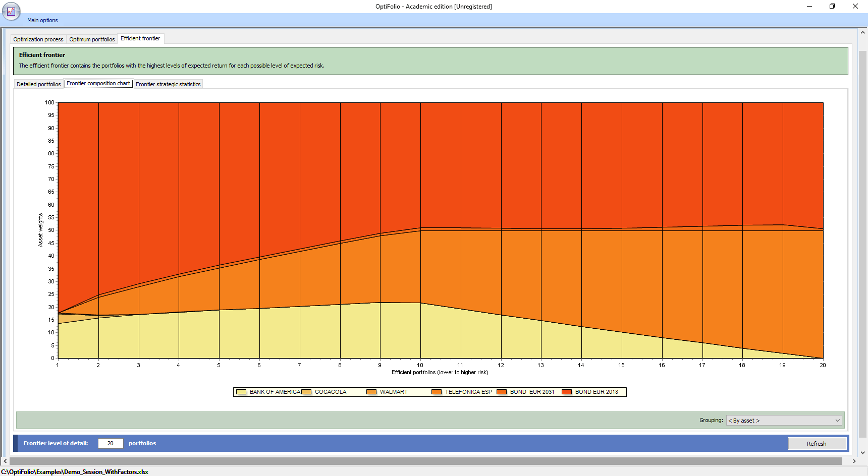Click the horizontal scrollbar right arrow
This screenshot has height=476, width=868.
tap(854, 461)
